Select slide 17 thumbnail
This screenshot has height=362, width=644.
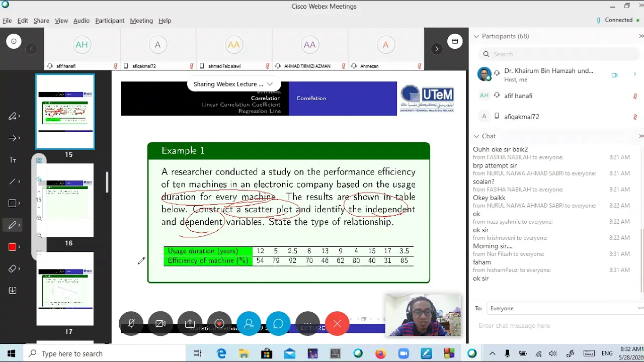pos(65,289)
